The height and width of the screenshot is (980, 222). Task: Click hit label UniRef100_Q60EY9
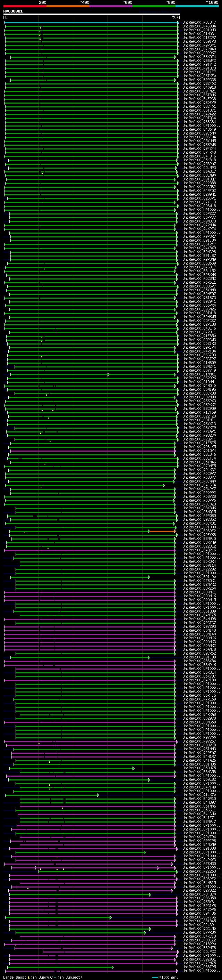[199, 103]
